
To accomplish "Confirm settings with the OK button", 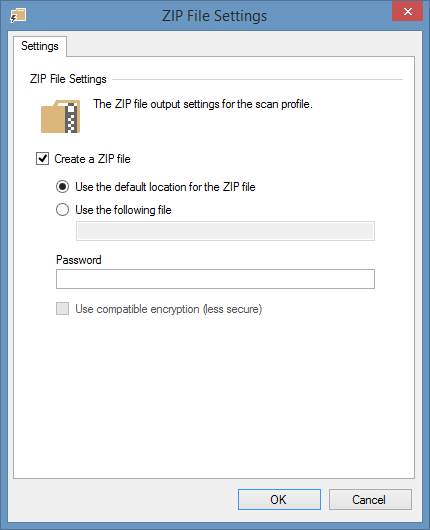I will (279, 499).
